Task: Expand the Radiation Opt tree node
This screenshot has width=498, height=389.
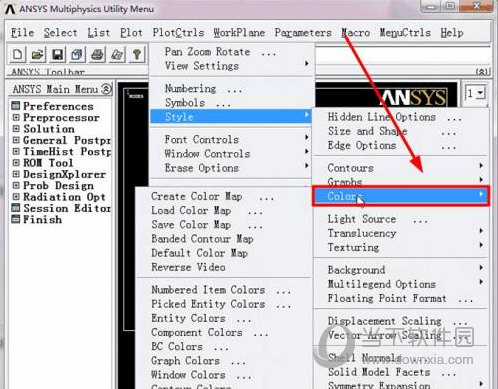Action: click(16, 197)
